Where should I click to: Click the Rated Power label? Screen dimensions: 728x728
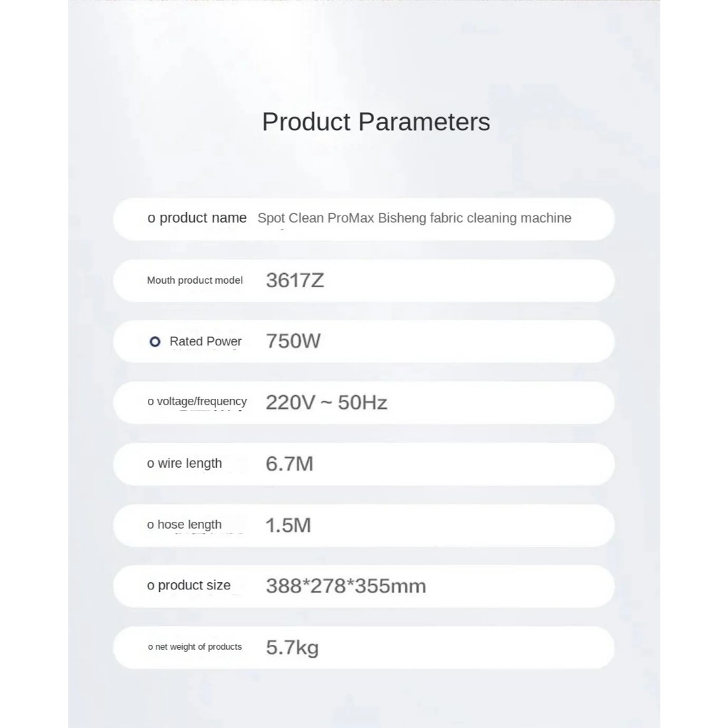pos(205,341)
